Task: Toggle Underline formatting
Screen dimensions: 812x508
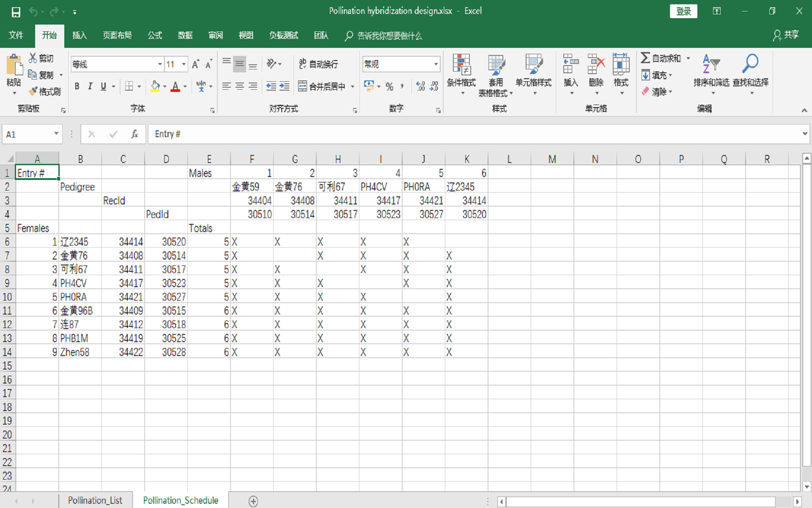Action: [103, 86]
